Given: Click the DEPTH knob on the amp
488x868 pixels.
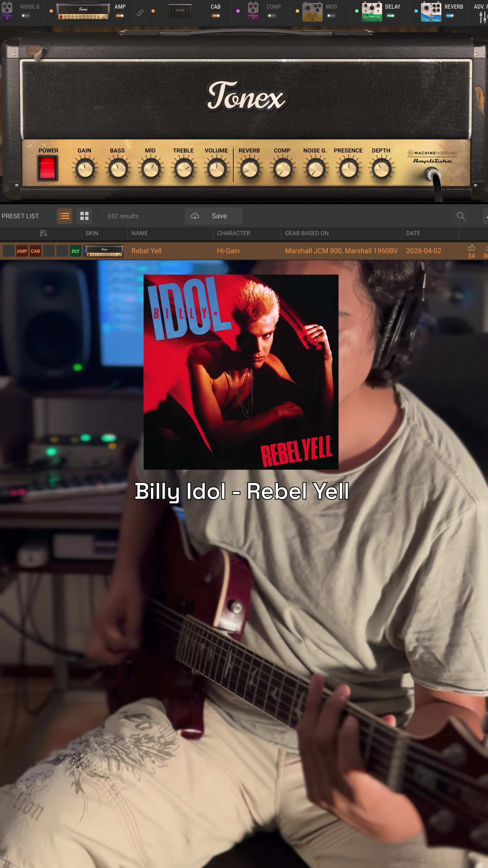Looking at the screenshot, I should pos(382,169).
